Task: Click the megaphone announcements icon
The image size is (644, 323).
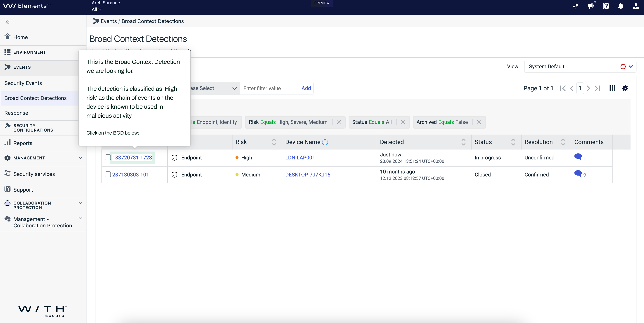Action: pyautogui.click(x=591, y=6)
